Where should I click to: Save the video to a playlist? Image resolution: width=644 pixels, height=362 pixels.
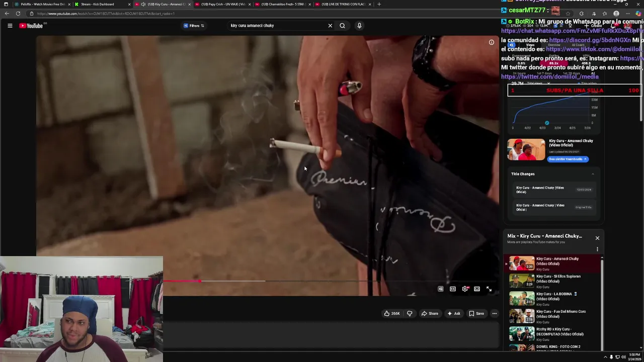point(476,314)
